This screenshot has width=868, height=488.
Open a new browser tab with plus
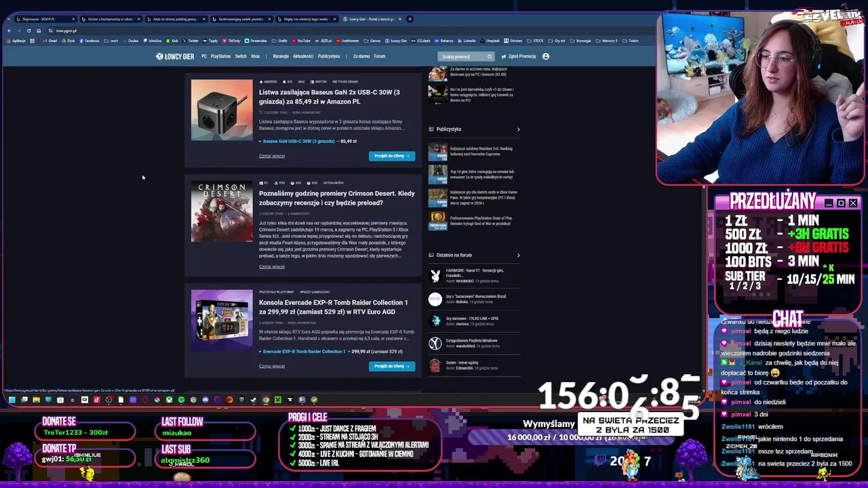[410, 19]
